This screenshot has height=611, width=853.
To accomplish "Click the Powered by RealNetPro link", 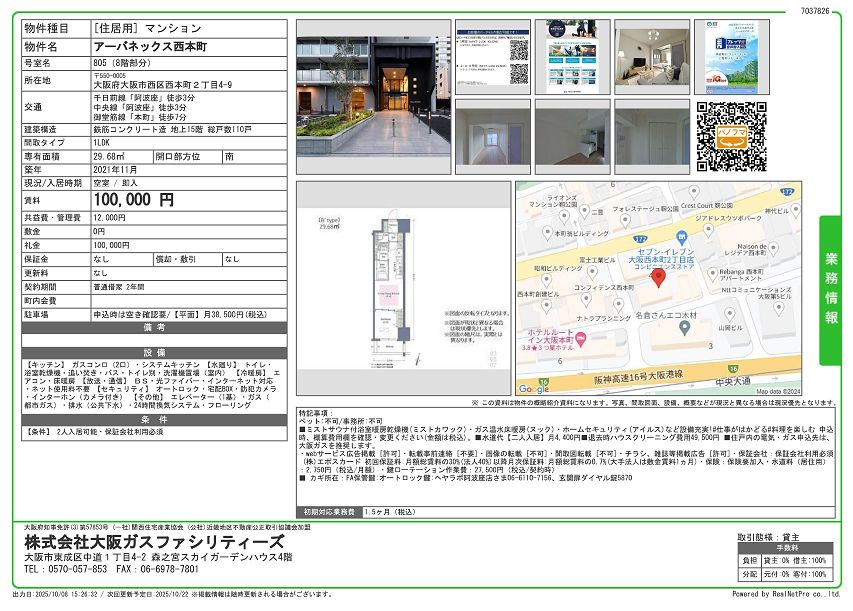I will (x=786, y=594).
